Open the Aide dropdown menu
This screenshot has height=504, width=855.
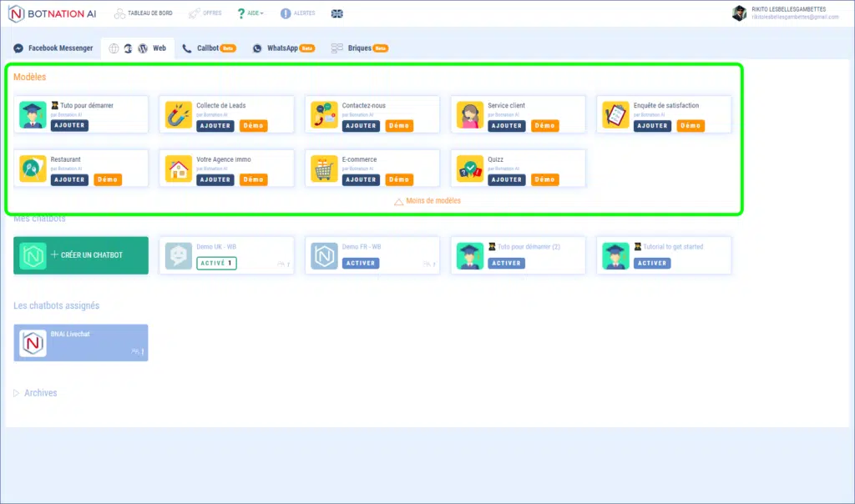point(250,13)
